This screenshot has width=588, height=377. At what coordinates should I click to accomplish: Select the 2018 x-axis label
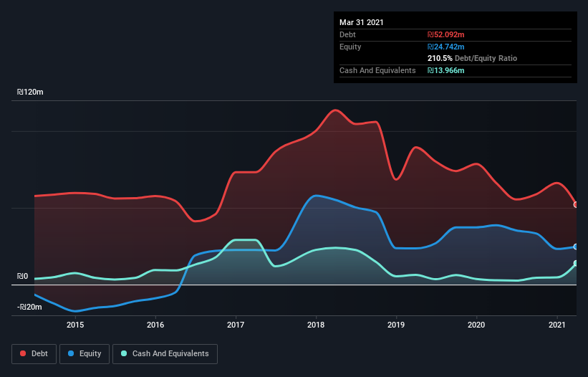316,325
